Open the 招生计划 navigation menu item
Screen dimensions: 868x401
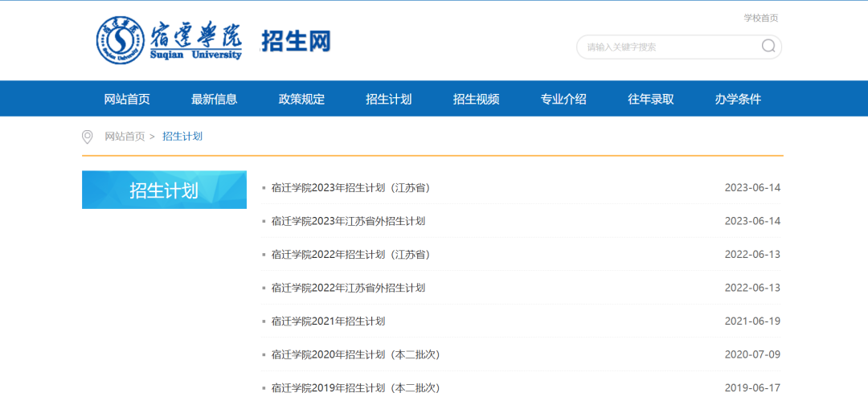(389, 99)
